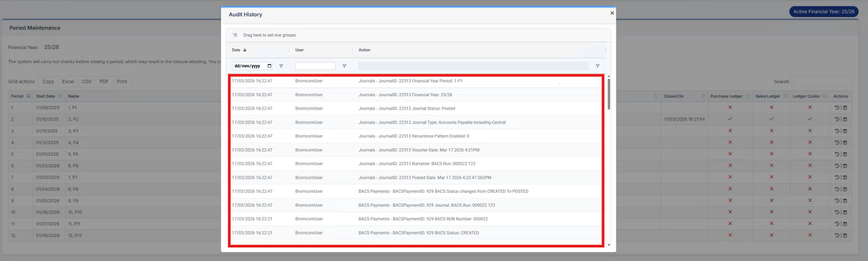Click the User filter text field
The width and height of the screenshot is (868, 261).
[315, 66]
